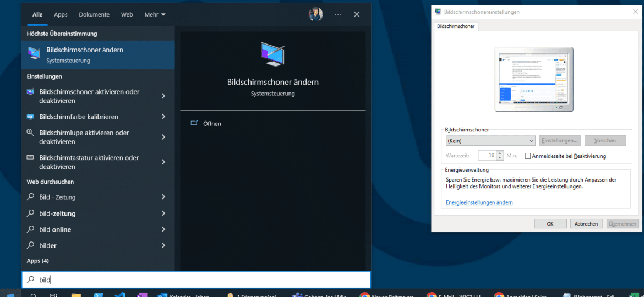Click the Bildschirmlupe magnifier icon
This screenshot has width=644, height=297.
point(30,133)
